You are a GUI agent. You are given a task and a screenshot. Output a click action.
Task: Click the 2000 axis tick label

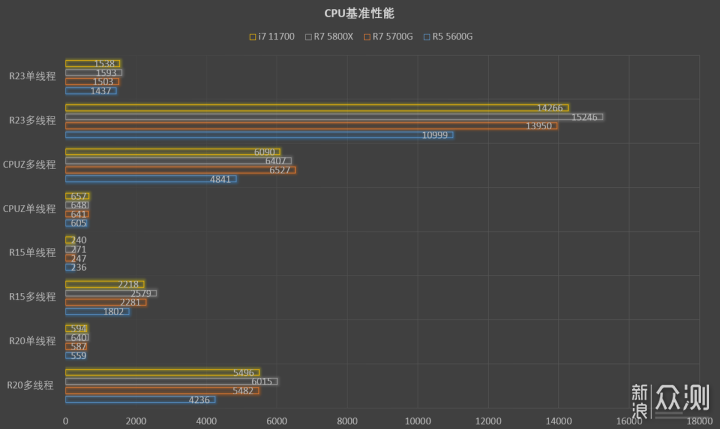pos(136,421)
